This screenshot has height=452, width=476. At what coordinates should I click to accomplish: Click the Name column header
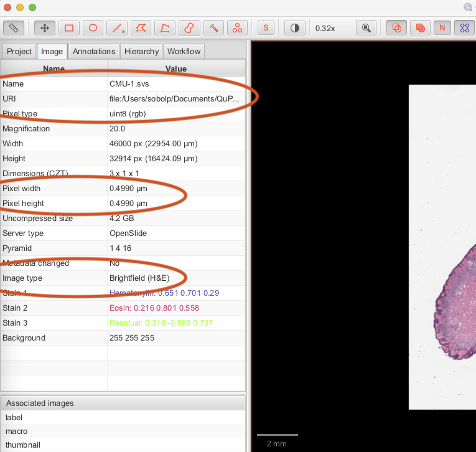click(x=54, y=68)
